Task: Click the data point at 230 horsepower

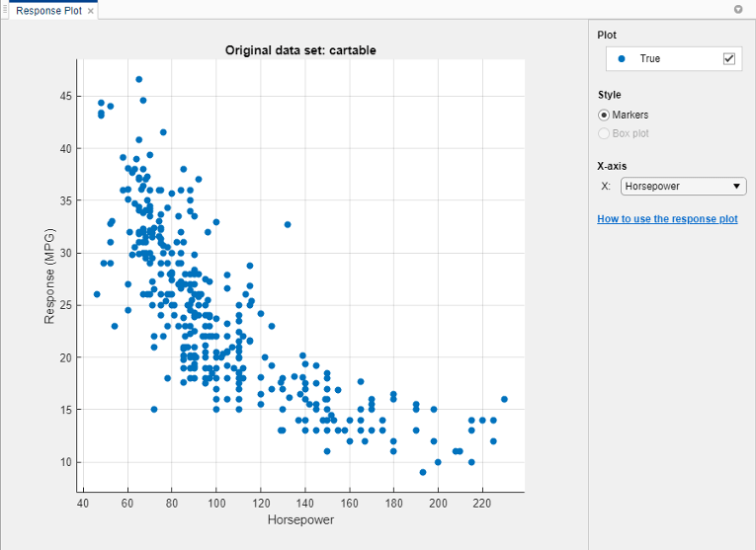Action: 504,399
